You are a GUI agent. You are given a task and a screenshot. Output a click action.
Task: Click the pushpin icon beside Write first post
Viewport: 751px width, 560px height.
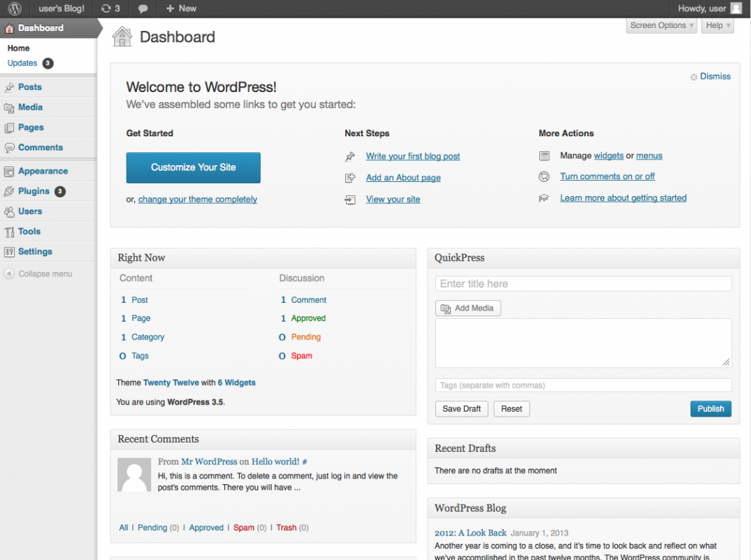coord(350,157)
